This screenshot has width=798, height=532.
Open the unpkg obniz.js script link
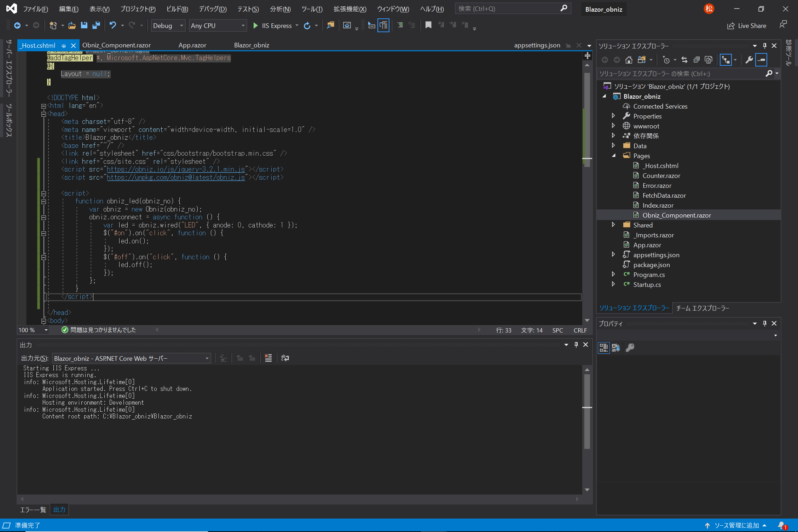pos(175,177)
